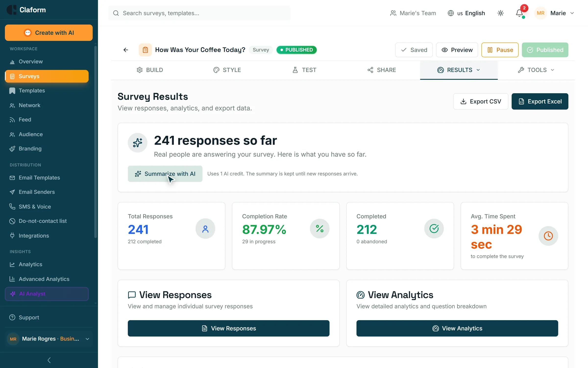The height and width of the screenshot is (368, 588).
Task: Go to Feed in the sidebar
Action: [x=47, y=120]
